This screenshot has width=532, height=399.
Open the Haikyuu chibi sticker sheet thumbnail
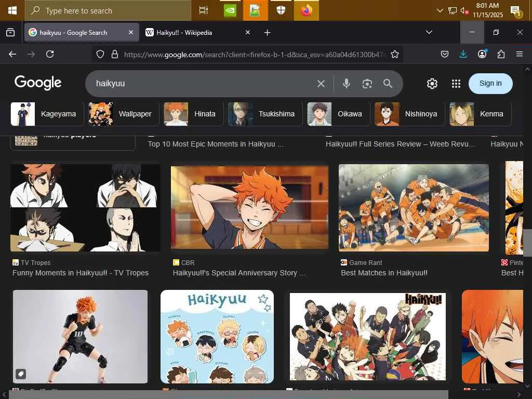point(217,337)
